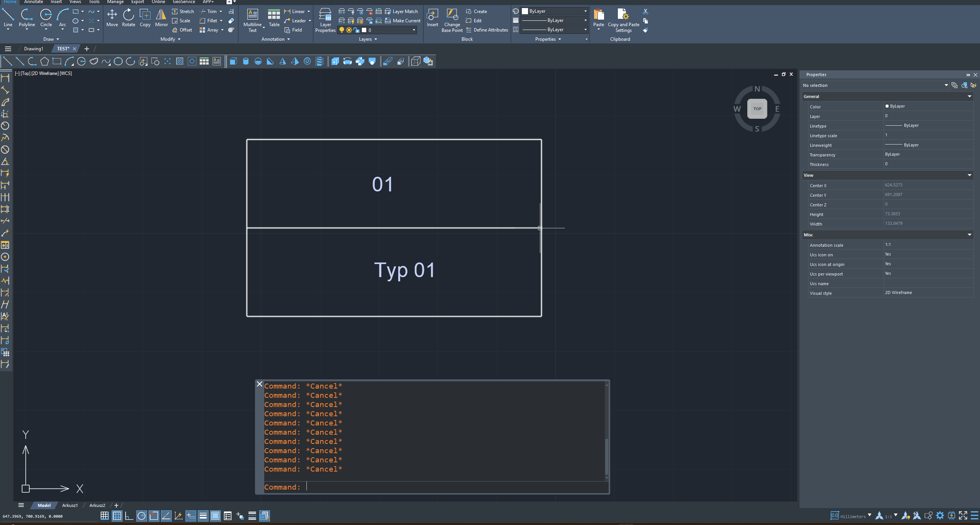The height and width of the screenshot is (525, 980).
Task: Select the Polyline tool in ribbon
Action: 26,18
